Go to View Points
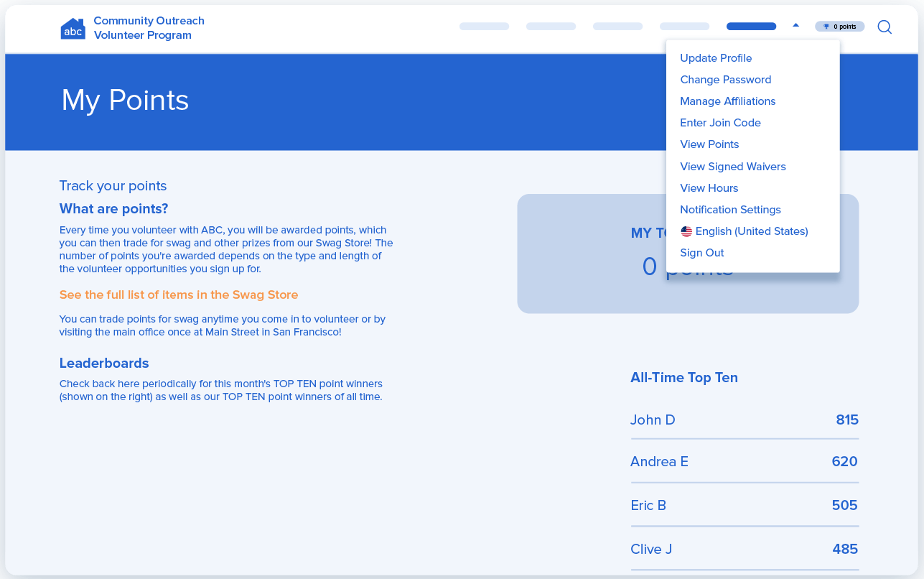The width and height of the screenshot is (924, 579). pos(709,144)
